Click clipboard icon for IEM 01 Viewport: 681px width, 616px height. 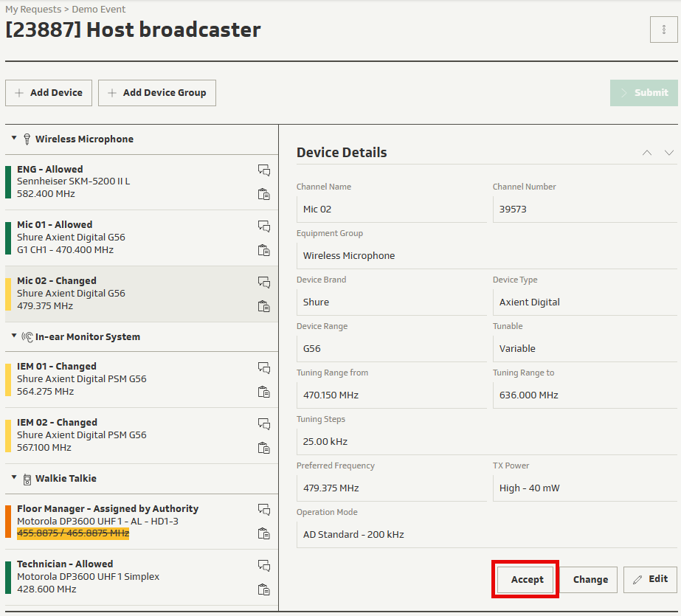[263, 392]
